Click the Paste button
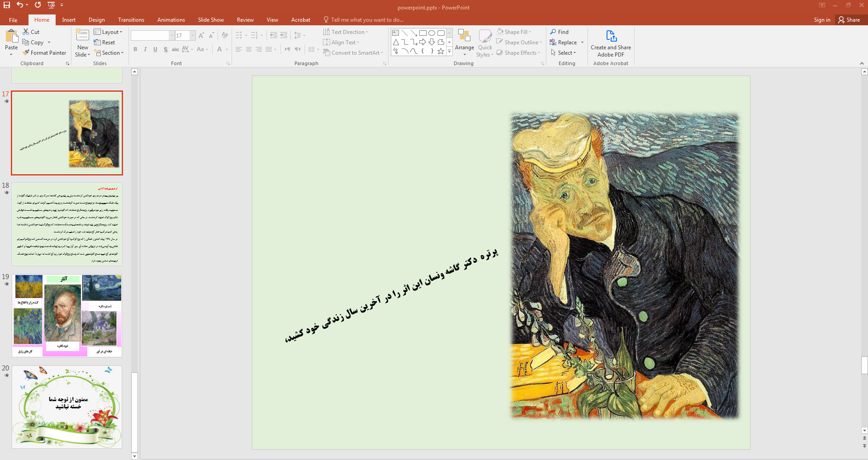Viewport: 868px width, 460px height. click(x=11, y=42)
